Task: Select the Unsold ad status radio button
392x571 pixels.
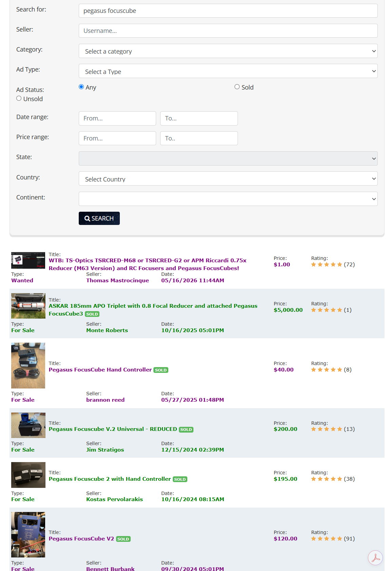Action: [19, 98]
